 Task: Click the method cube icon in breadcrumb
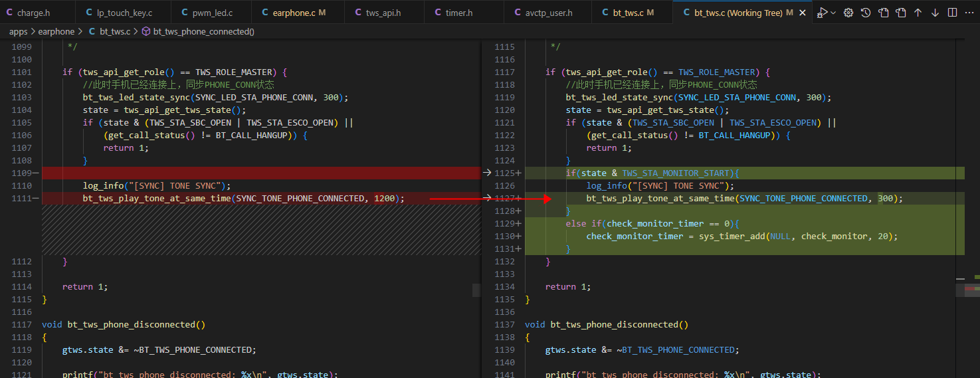coord(146,31)
